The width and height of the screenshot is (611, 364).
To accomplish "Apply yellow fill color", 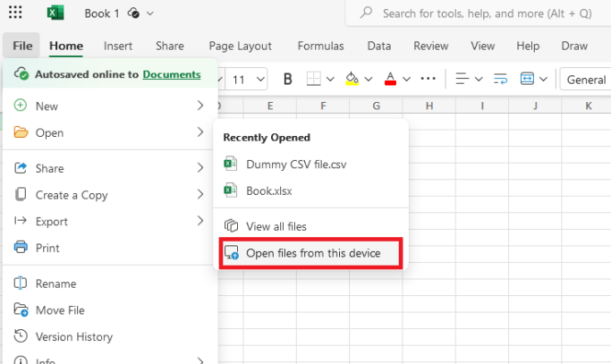I will point(352,79).
